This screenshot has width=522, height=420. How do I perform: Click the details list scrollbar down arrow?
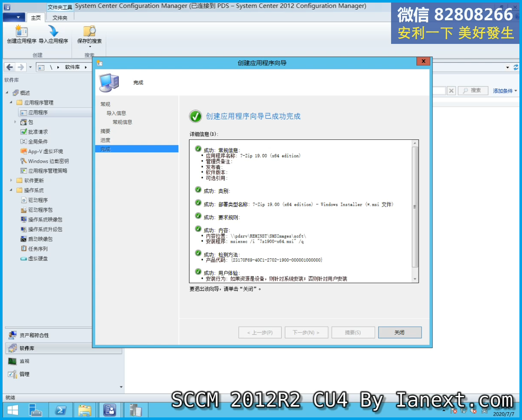point(415,279)
